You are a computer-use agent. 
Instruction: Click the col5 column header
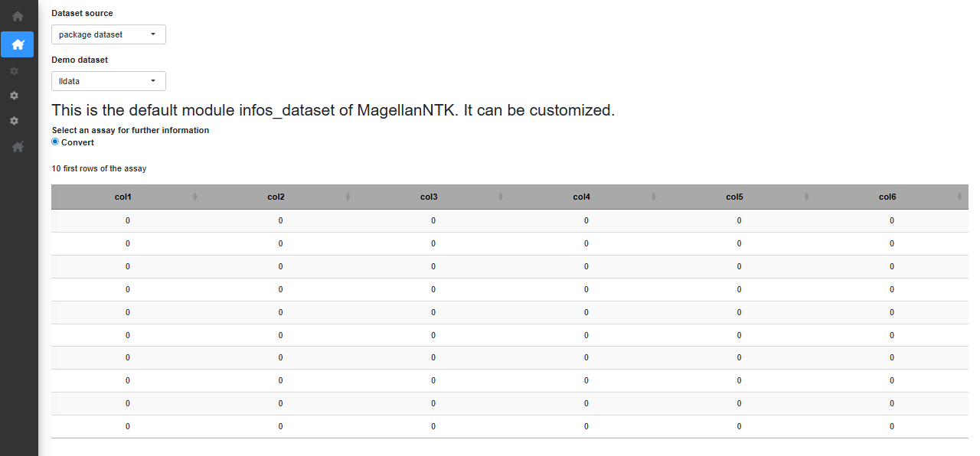pos(734,197)
